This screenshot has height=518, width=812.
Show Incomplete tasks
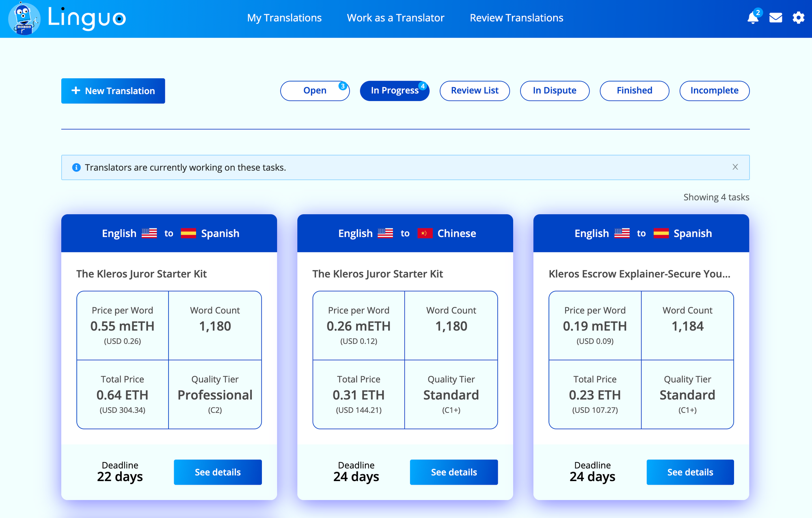tap(714, 90)
